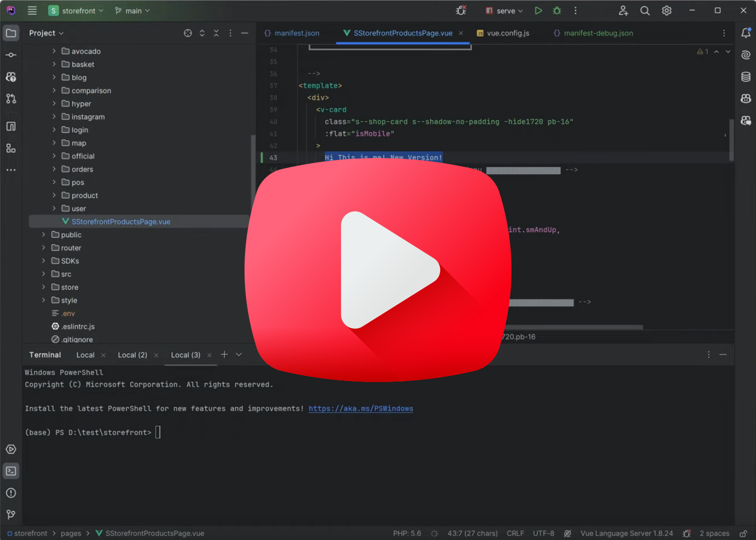This screenshot has height=540, width=756.
Task: Open the terminal options menu
Action: coord(709,354)
